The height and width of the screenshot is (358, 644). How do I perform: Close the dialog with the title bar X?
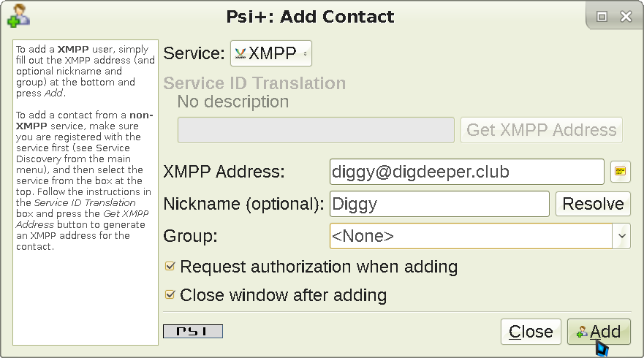pos(625,17)
